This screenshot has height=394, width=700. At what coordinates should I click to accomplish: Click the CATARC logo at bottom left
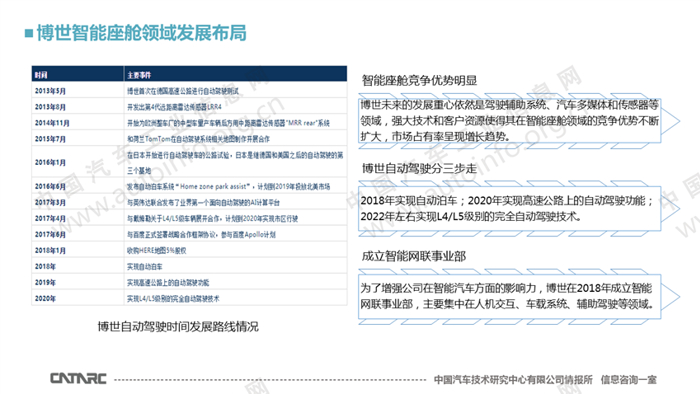[x=78, y=379]
